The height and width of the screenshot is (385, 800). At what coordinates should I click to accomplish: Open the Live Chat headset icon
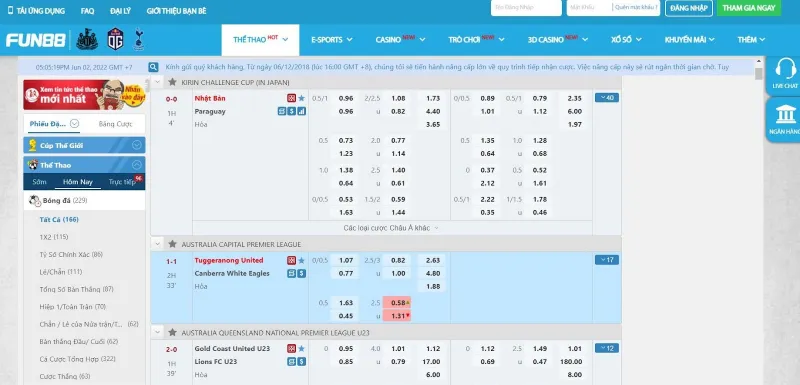[x=785, y=69]
